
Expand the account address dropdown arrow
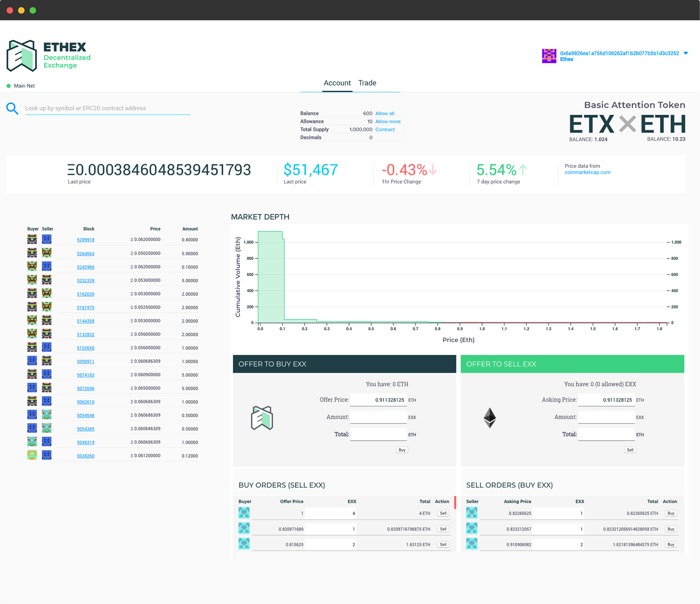(685, 53)
